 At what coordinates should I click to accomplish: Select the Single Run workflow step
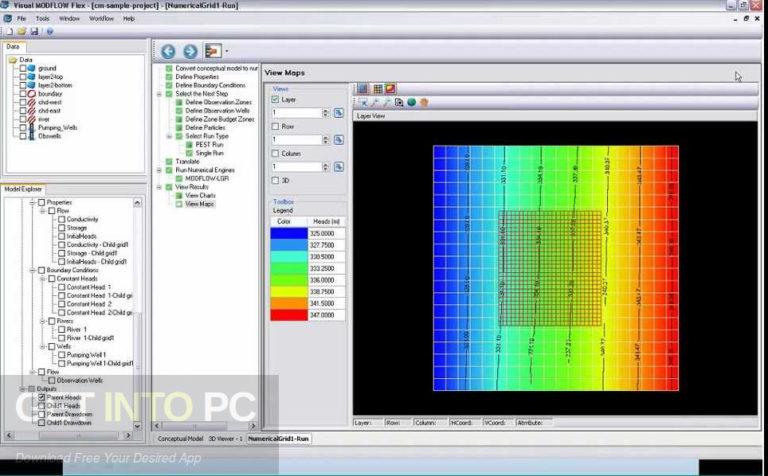pos(209,153)
